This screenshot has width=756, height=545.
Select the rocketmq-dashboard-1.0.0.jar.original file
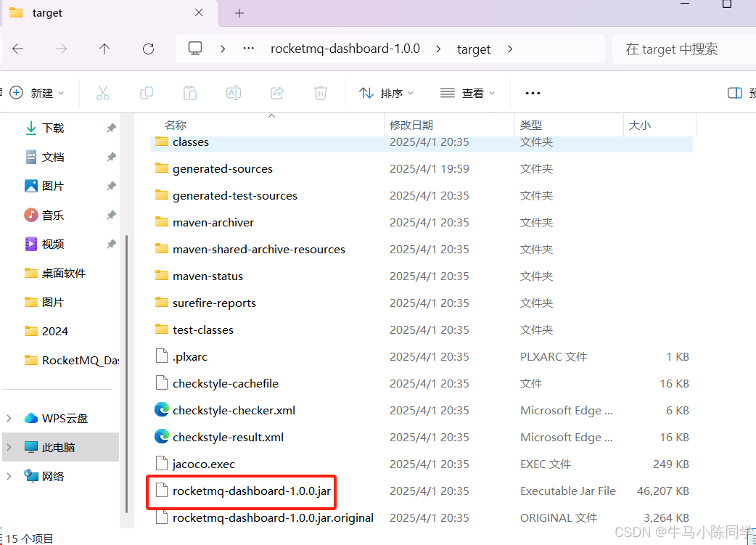(422, 517)
